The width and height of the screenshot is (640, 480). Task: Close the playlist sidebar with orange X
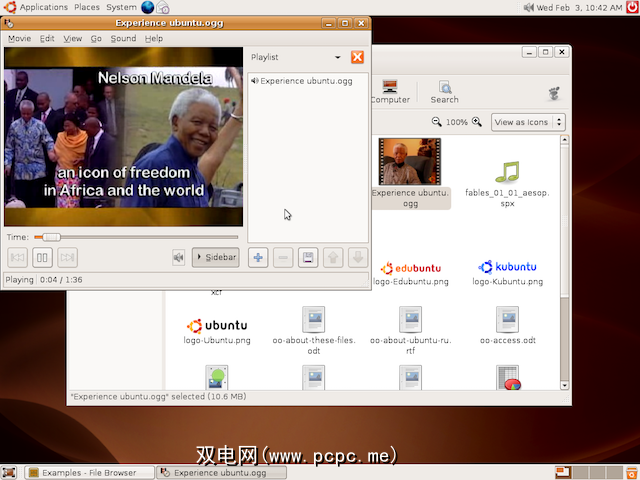(357, 57)
